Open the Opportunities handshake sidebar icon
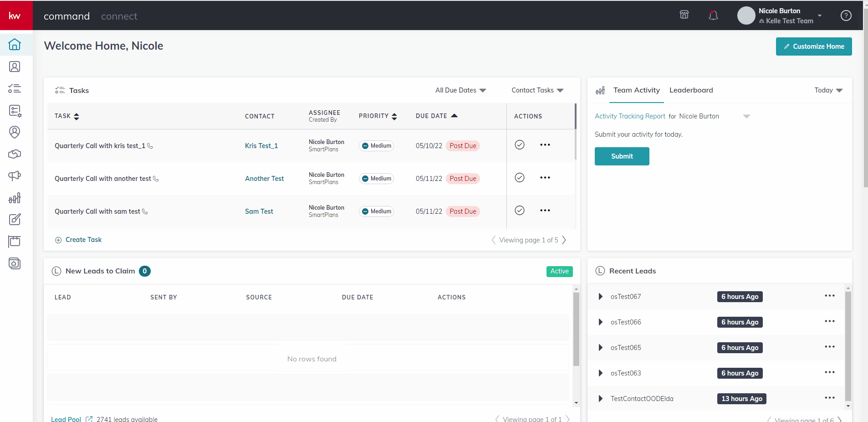The width and height of the screenshot is (868, 422). coord(15,154)
